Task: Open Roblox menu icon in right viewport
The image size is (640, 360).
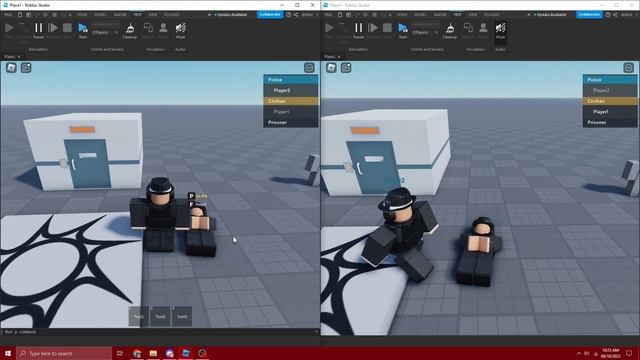Action: tap(331, 68)
